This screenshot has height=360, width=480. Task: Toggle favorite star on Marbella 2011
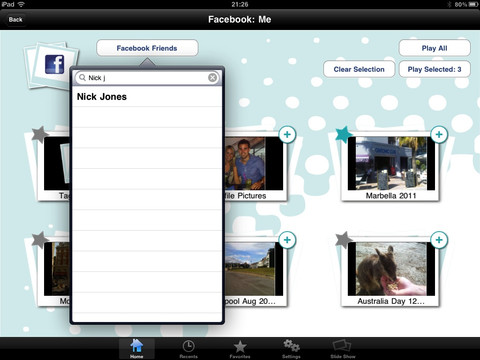click(x=343, y=134)
